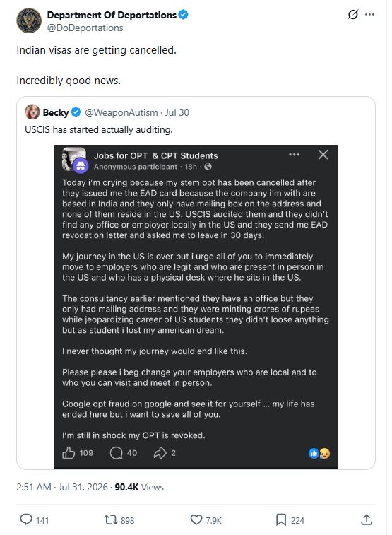Open the @WeaponAutism handle in quoted tweet
This screenshot has width=392, height=535.
coord(121,112)
